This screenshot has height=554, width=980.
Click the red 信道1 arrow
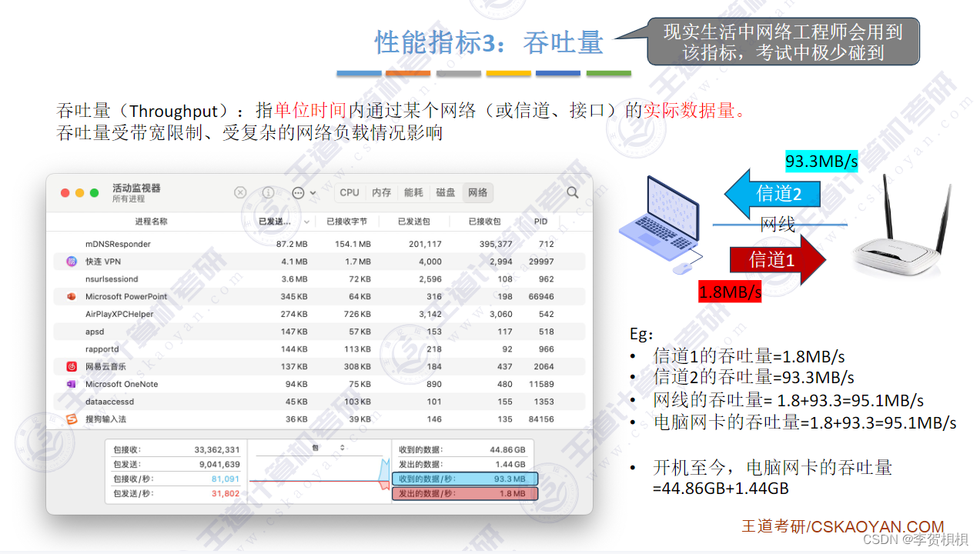coord(778,260)
